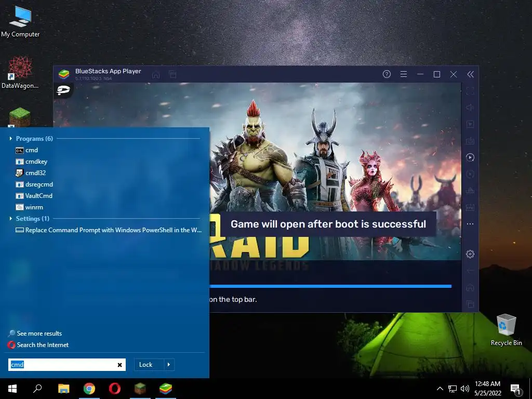Collapse Programs (6) group
The height and width of the screenshot is (399, 532).
pos(11,138)
